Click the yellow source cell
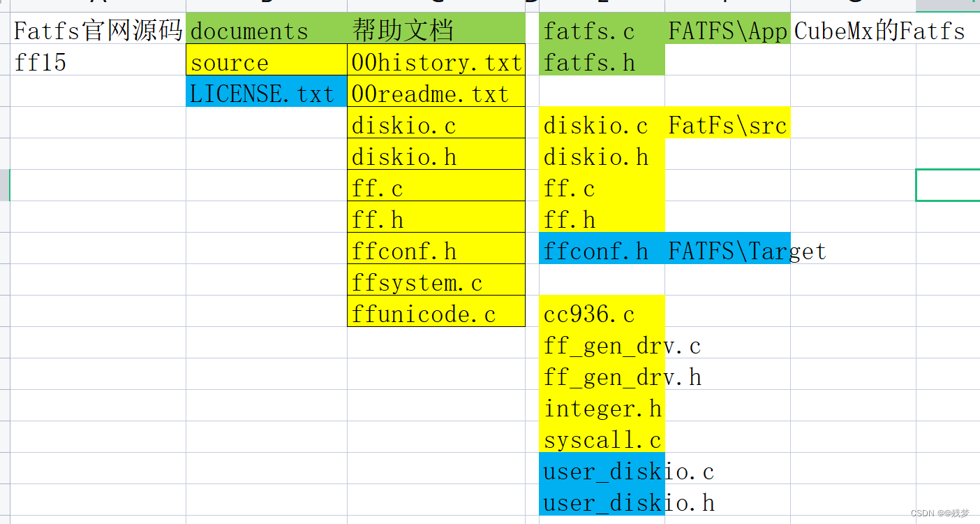This screenshot has width=980, height=524. [267, 60]
